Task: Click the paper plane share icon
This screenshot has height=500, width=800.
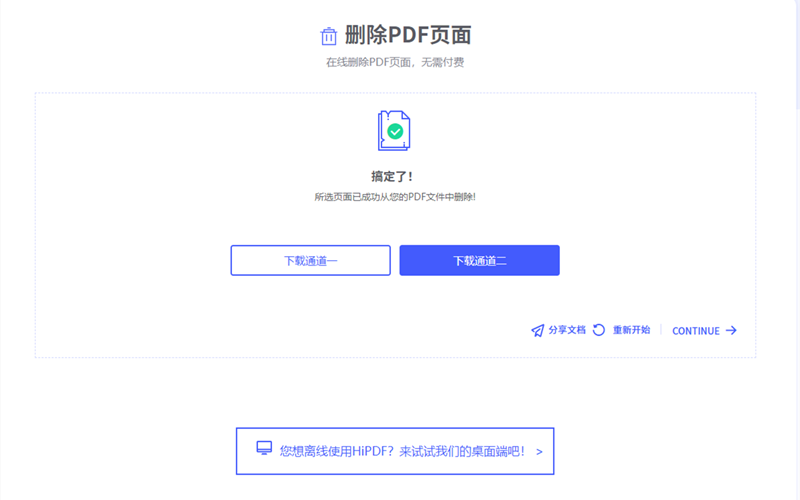Action: pyautogui.click(x=537, y=330)
